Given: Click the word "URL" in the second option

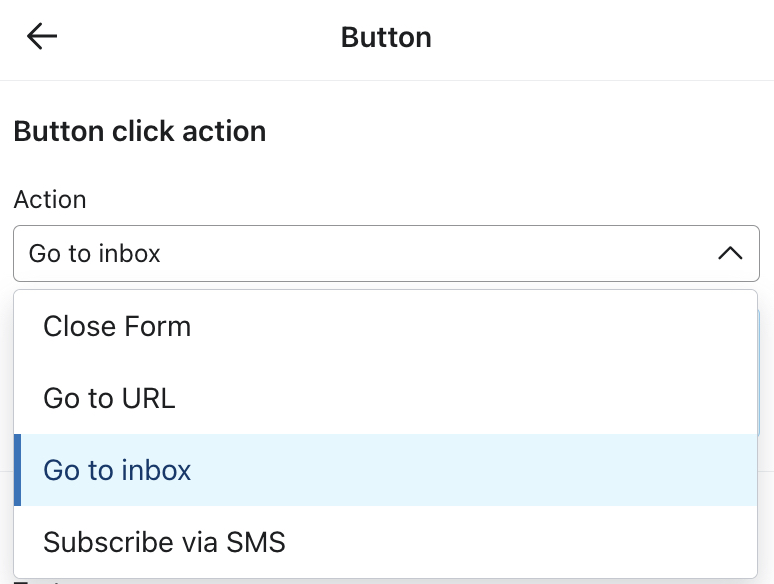Looking at the screenshot, I should point(147,398).
